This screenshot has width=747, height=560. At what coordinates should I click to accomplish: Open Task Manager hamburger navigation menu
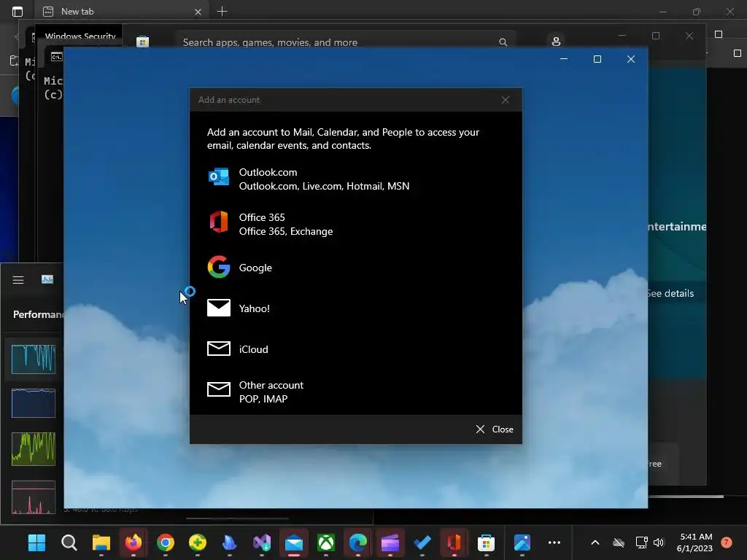click(x=18, y=280)
